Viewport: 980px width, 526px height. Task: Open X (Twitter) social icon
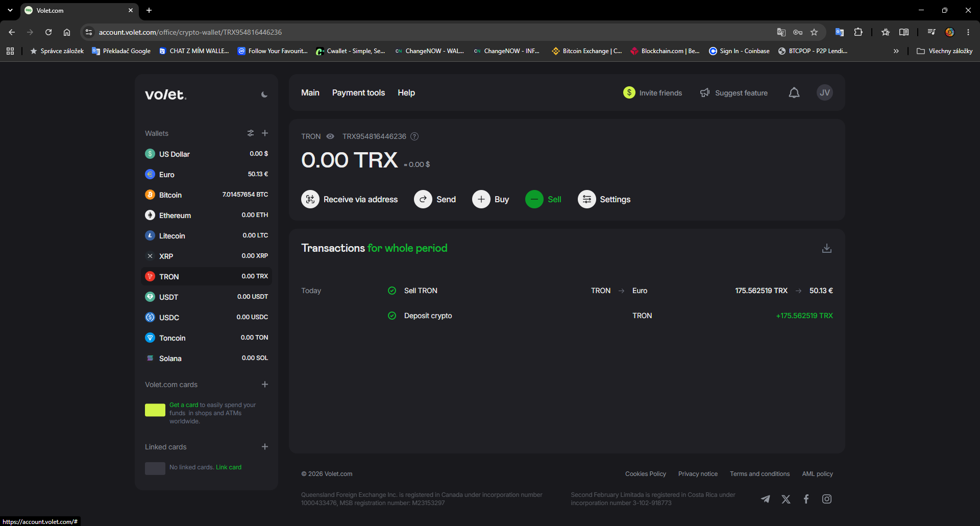point(786,499)
